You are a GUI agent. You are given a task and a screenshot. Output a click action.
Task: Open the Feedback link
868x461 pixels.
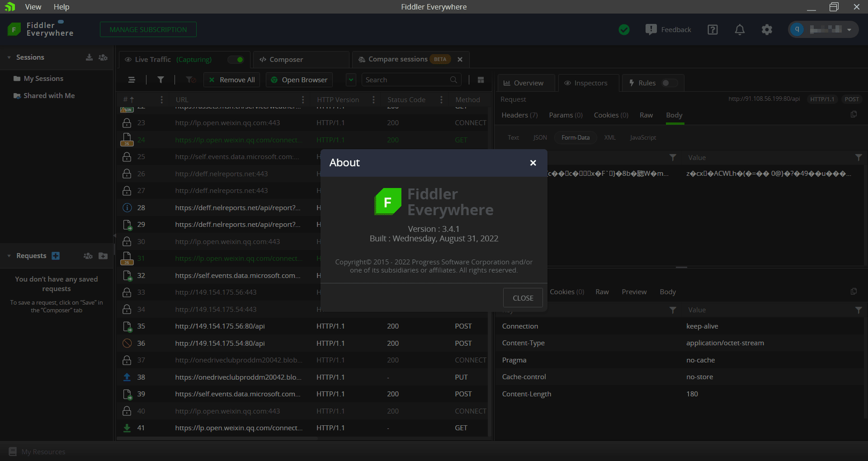(668, 30)
